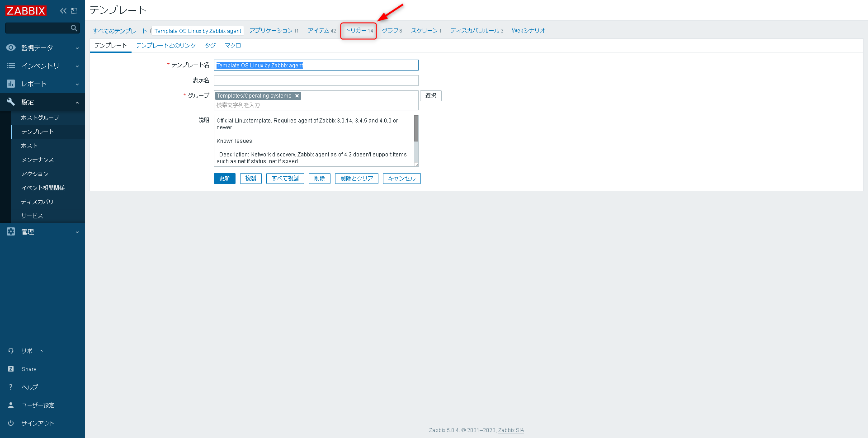Click the search magnifier icon
868x438 pixels.
pyautogui.click(x=74, y=28)
